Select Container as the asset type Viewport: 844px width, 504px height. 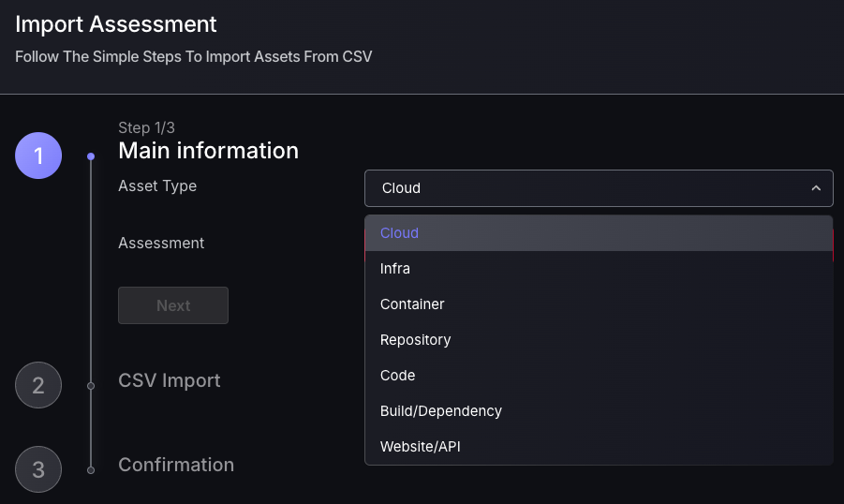tap(412, 304)
